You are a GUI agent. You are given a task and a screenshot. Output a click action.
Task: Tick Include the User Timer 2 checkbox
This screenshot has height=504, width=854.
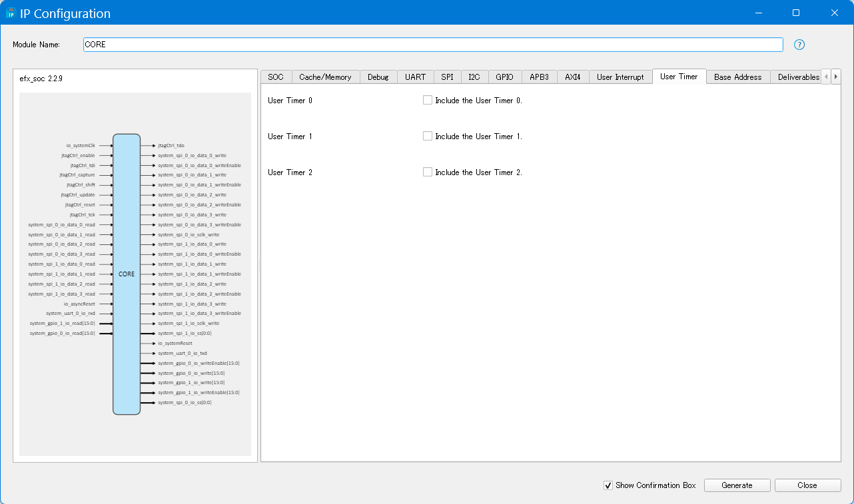tap(428, 172)
